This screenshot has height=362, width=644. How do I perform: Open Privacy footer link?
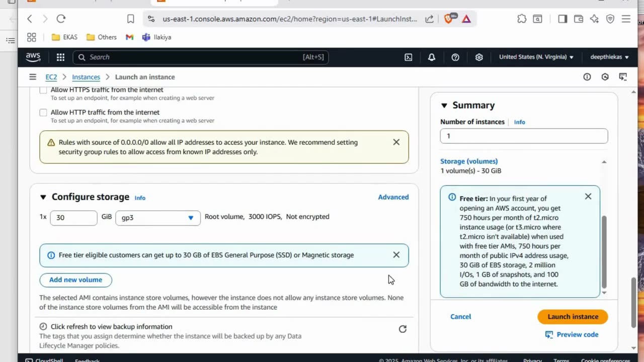(x=532, y=360)
